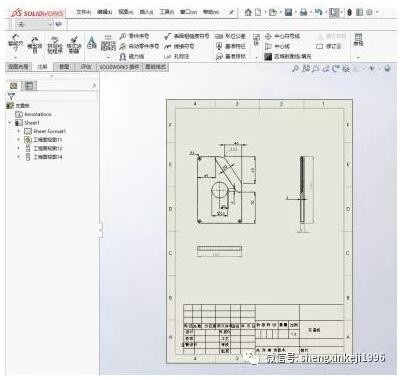Click the Model Items tool
This screenshot has width=401, height=380.
(x=35, y=44)
